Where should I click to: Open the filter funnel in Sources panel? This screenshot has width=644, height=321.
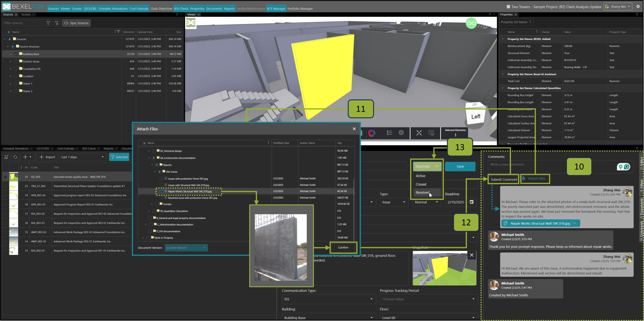point(48,23)
